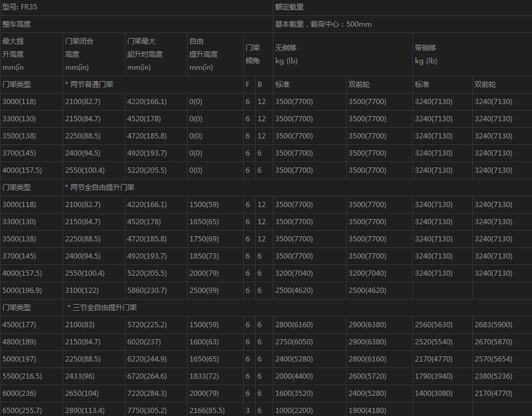Click the 7750(305.2) height cell

147,411
